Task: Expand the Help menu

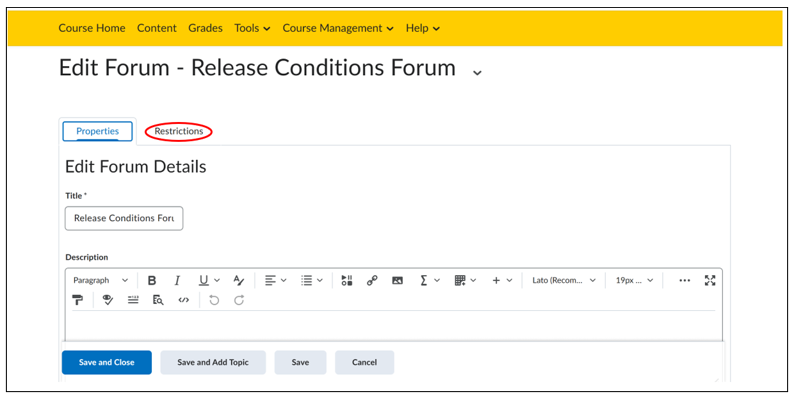Action: (423, 28)
